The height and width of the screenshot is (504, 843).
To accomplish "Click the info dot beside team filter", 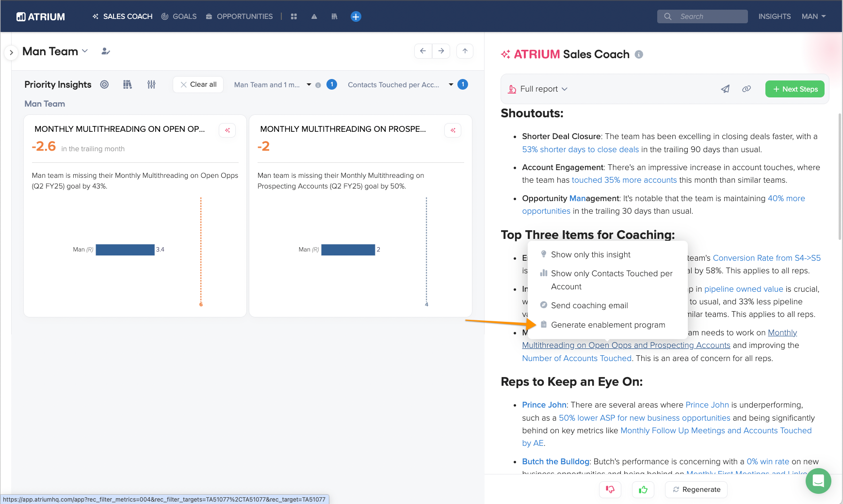I will point(318,85).
